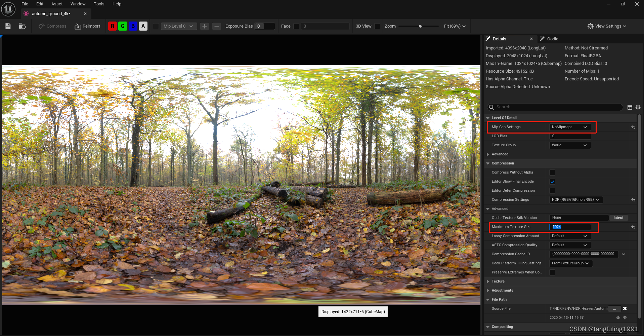Open Cook Platform Tiling Settings dropdown
Screen dimensions: 644x336
click(x=571, y=263)
